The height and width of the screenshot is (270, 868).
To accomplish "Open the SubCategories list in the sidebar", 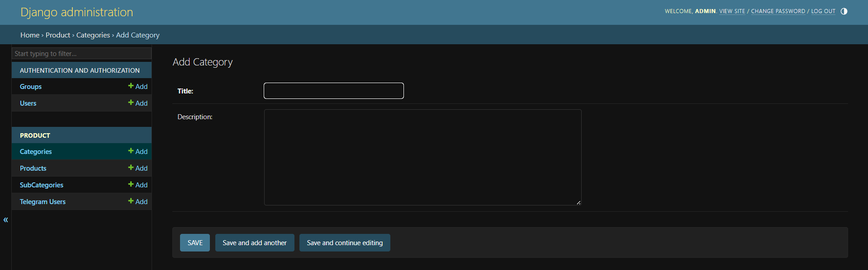I will coord(42,185).
